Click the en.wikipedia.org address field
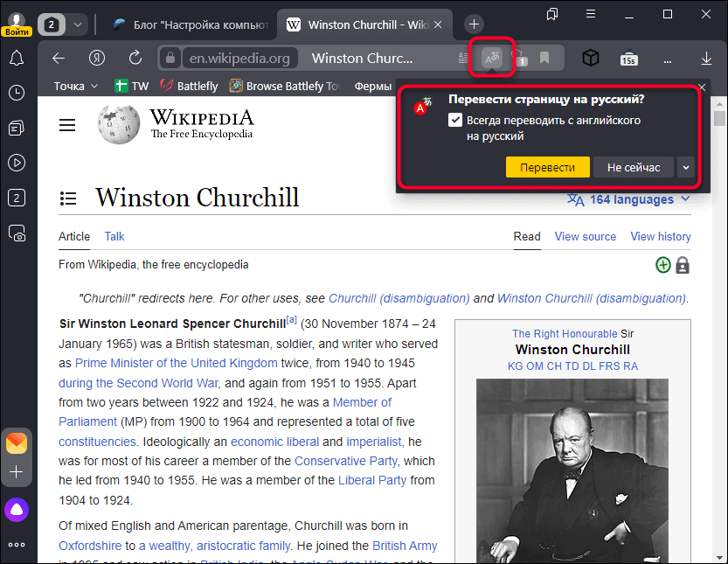 (239, 58)
